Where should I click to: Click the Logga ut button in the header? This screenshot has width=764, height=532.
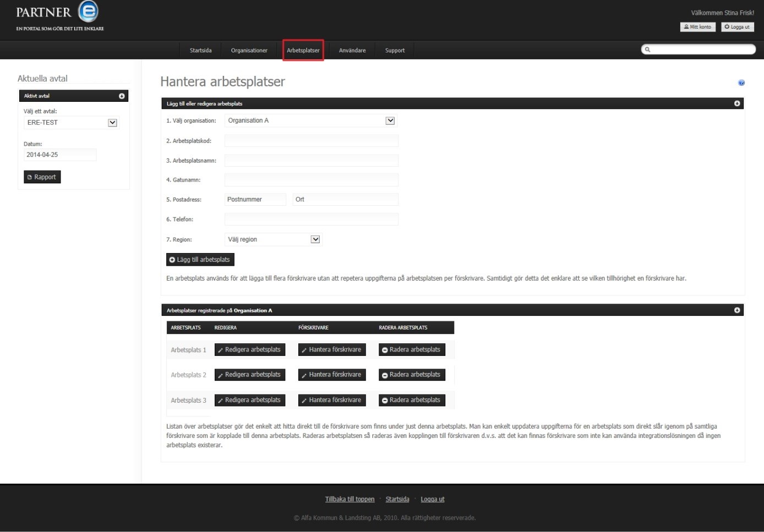click(x=738, y=27)
